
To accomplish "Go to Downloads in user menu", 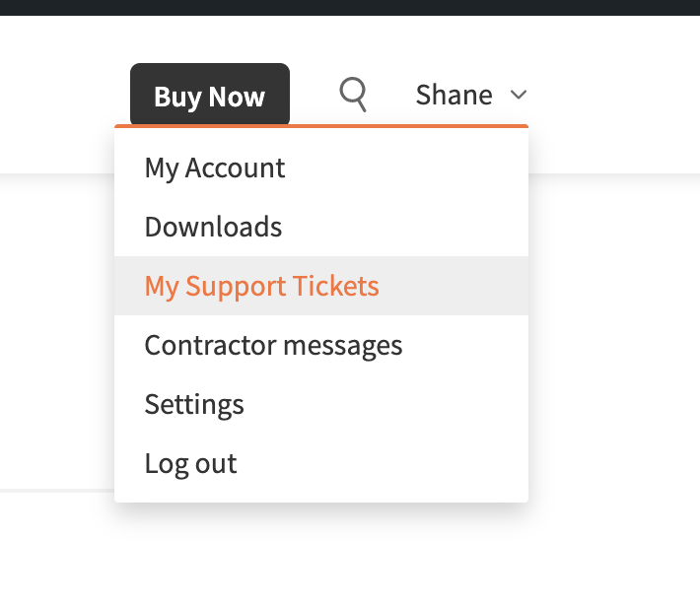I will pos(321,227).
